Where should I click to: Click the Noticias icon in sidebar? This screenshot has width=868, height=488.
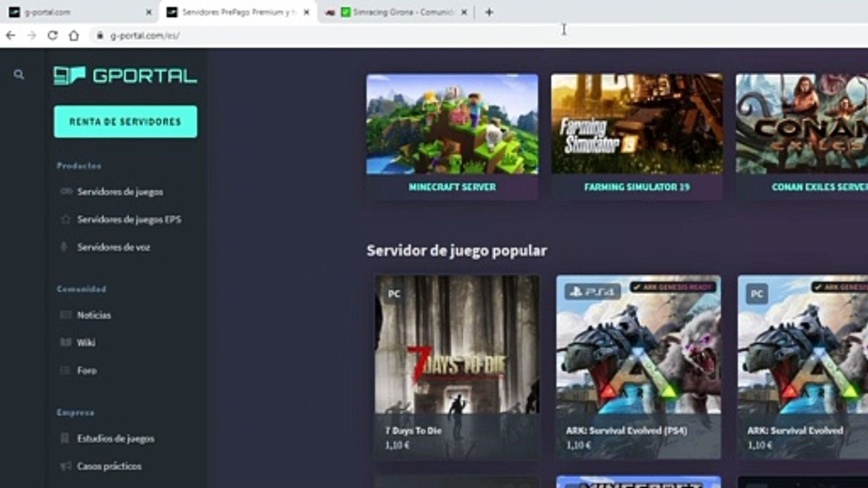66,315
